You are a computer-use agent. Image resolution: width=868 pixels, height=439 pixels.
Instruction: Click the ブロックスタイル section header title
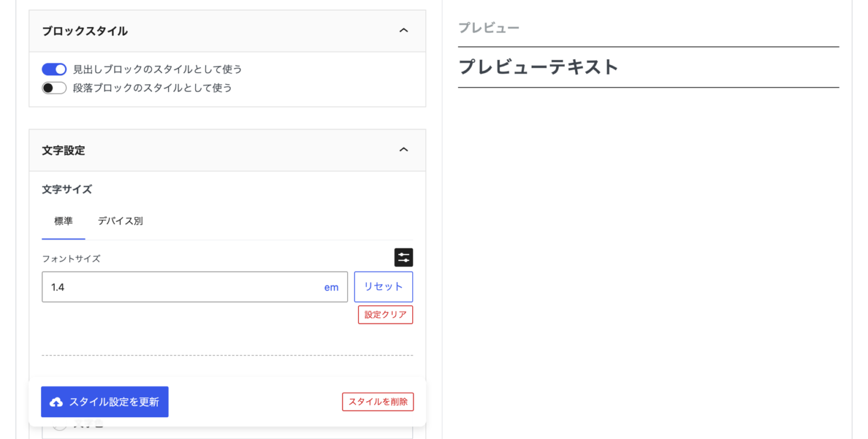click(85, 31)
